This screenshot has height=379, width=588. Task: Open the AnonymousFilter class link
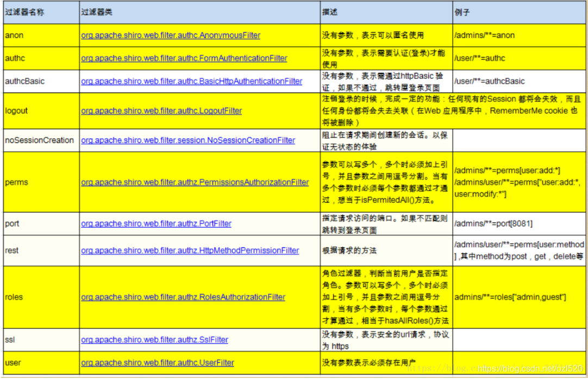(170, 35)
